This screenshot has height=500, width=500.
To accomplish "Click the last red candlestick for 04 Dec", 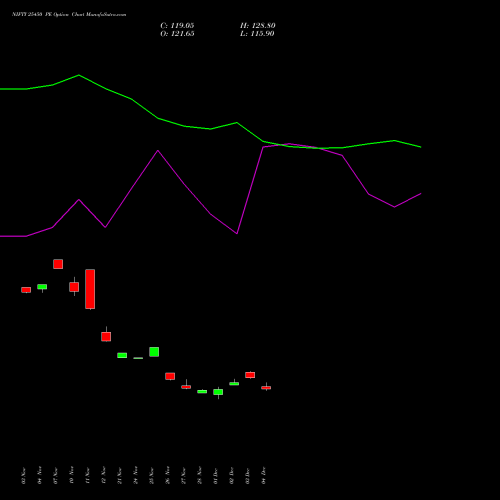I will click(266, 387).
